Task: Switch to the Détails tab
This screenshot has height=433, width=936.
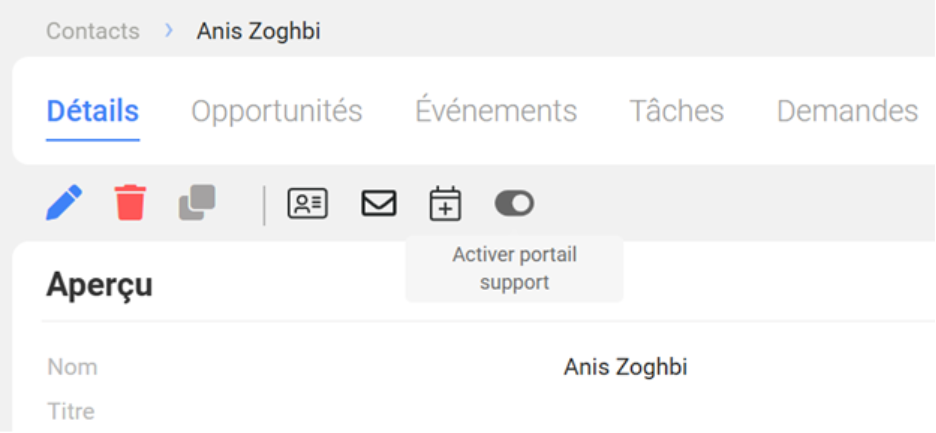Action: point(93,111)
